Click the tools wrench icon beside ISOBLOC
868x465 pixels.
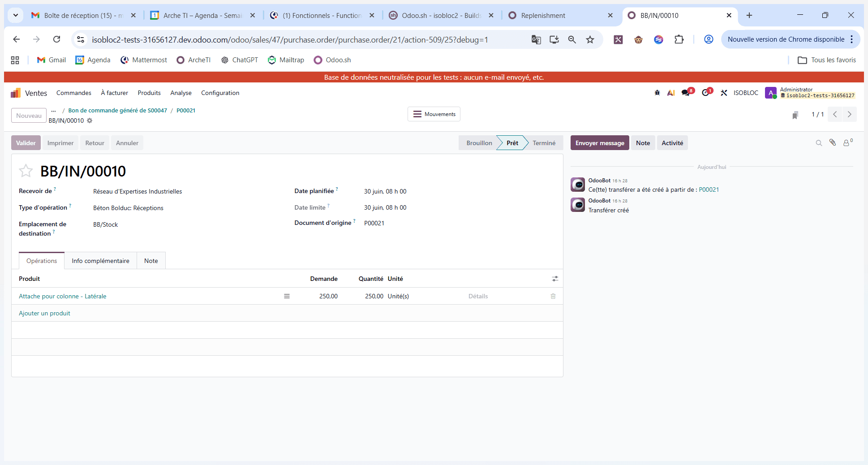[724, 93]
